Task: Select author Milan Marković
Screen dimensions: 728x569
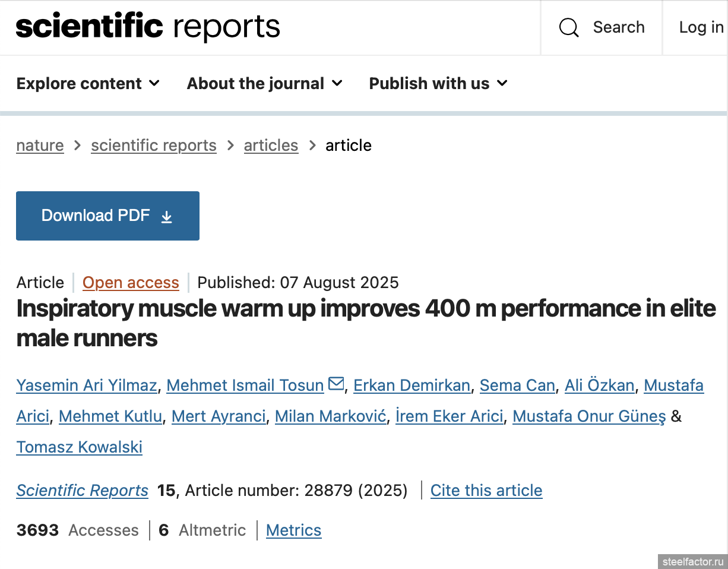Action: 330,416
